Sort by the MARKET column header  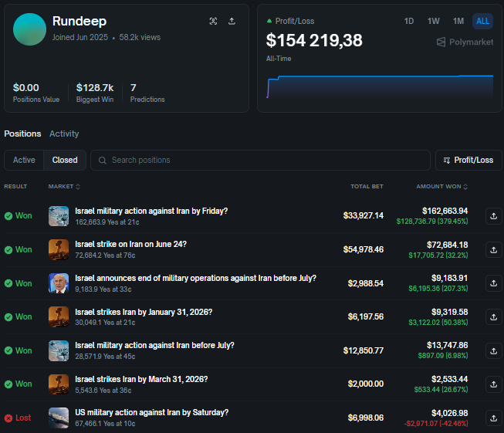pyautogui.click(x=64, y=187)
